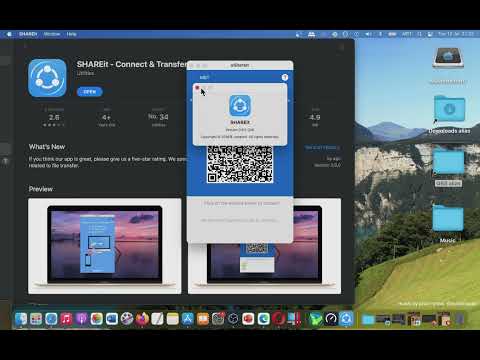Image resolution: width=480 pixels, height=360 pixels.
Task: Click the date and time in menu bar
Action: [x=456, y=34]
